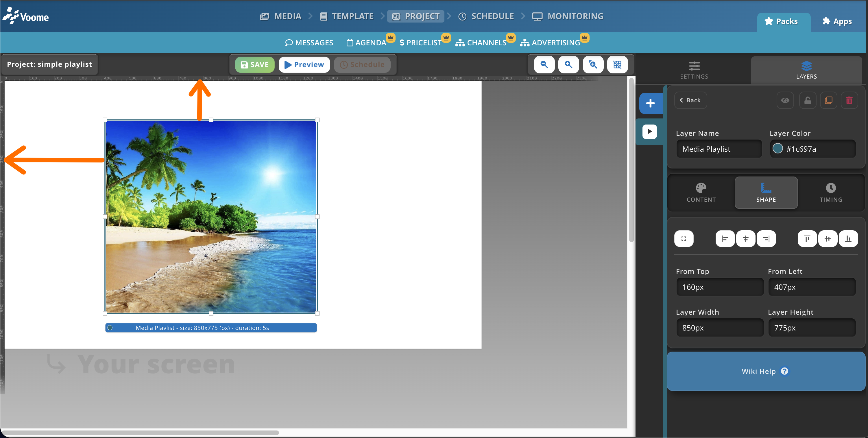Image resolution: width=868 pixels, height=438 pixels.
Task: Center layer vertically
Action: 828,239
